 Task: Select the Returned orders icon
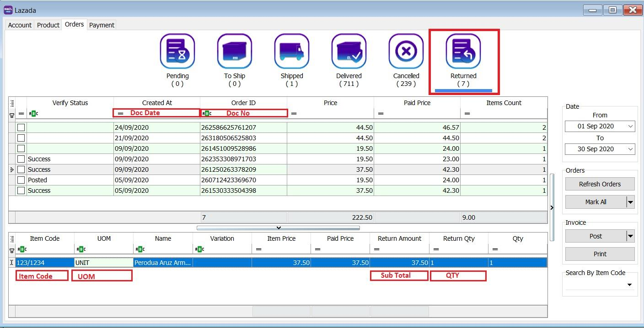pyautogui.click(x=463, y=52)
